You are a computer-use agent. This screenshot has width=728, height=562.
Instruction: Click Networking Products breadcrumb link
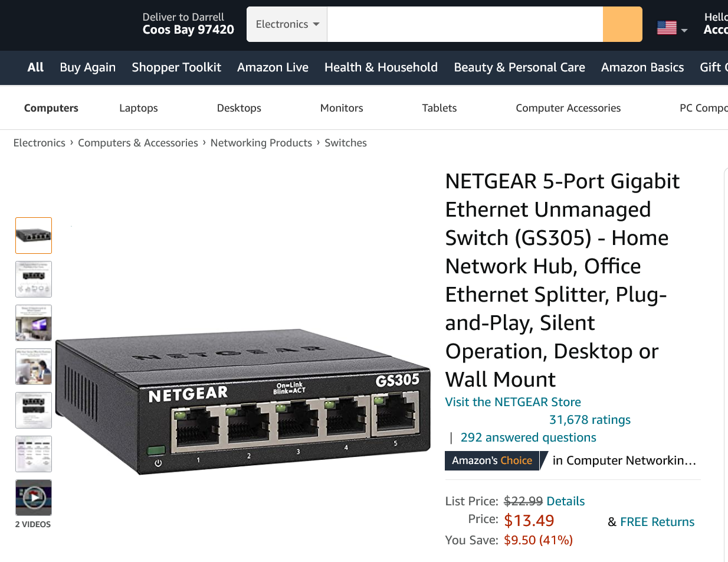click(x=261, y=143)
